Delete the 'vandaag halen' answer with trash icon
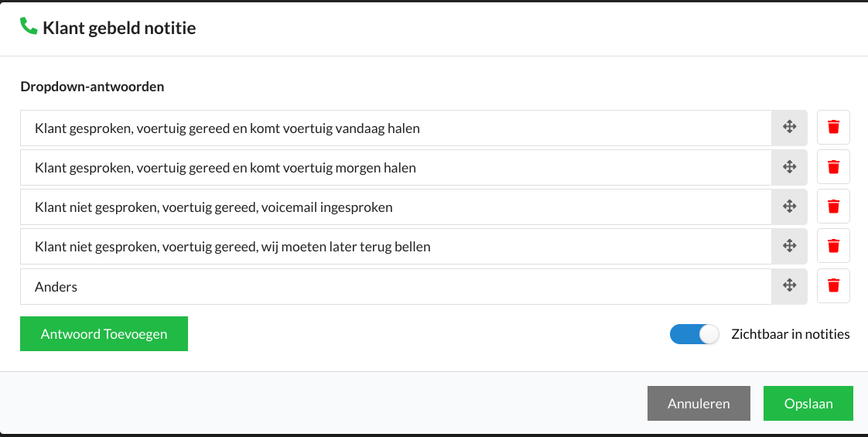 pyautogui.click(x=833, y=127)
